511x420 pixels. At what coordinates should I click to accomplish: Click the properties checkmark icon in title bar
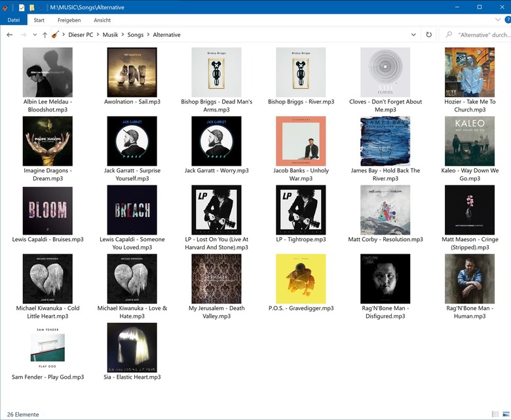tap(22, 7)
